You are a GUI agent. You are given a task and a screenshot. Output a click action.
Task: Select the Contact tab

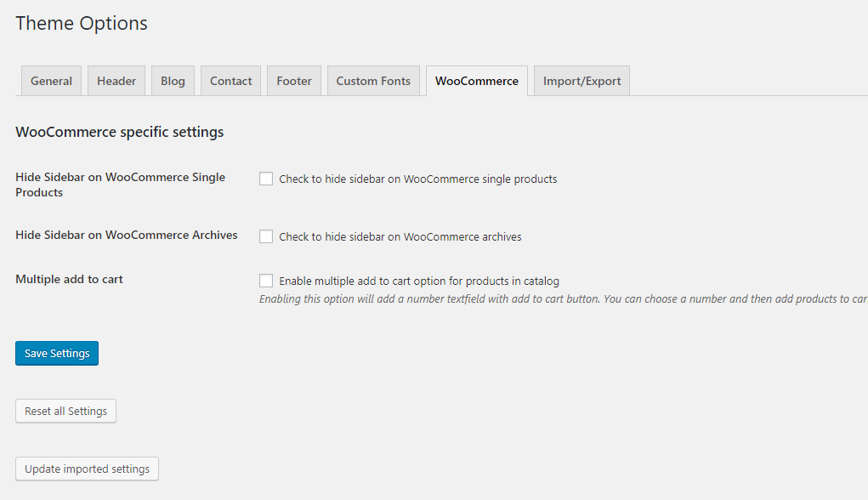pyautogui.click(x=230, y=81)
